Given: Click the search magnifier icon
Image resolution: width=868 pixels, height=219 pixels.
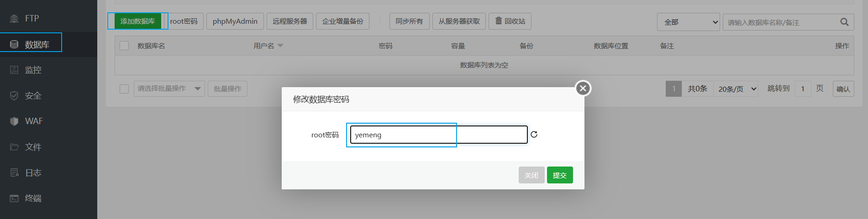Looking at the screenshot, I should [x=844, y=22].
